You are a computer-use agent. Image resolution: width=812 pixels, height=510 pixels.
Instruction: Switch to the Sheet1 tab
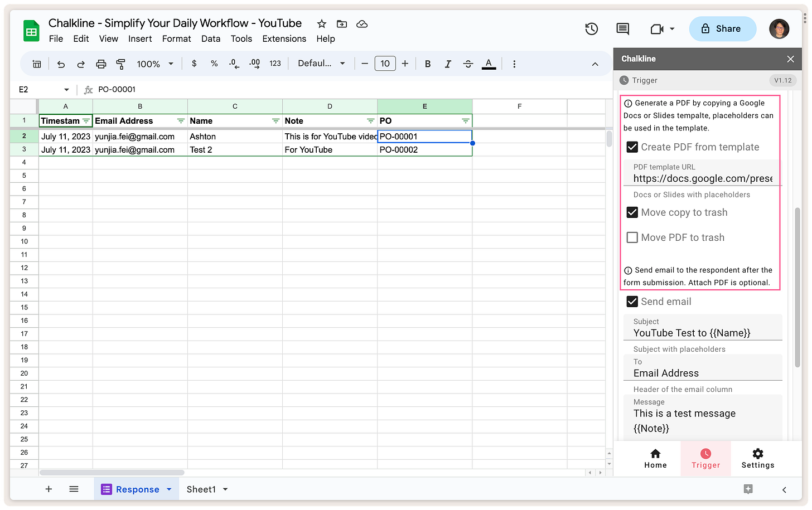[207, 489]
